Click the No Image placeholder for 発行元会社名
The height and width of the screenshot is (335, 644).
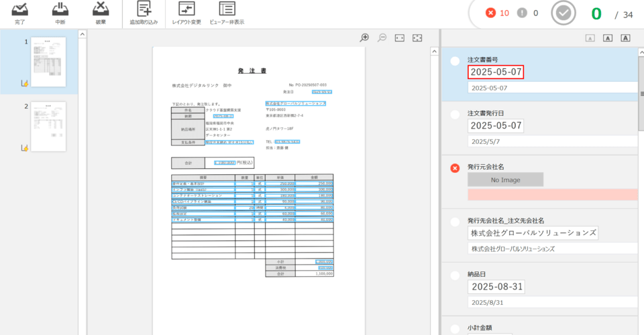(x=506, y=180)
